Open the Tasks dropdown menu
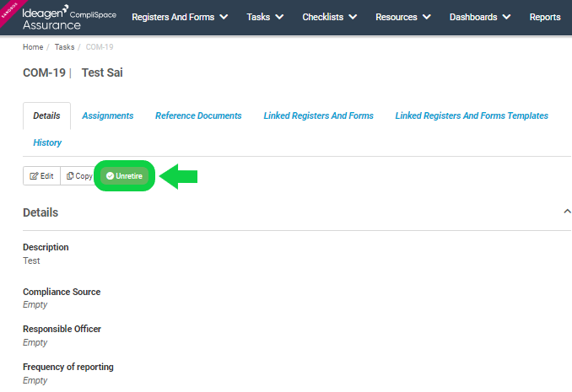The height and width of the screenshot is (392, 572). point(265,17)
